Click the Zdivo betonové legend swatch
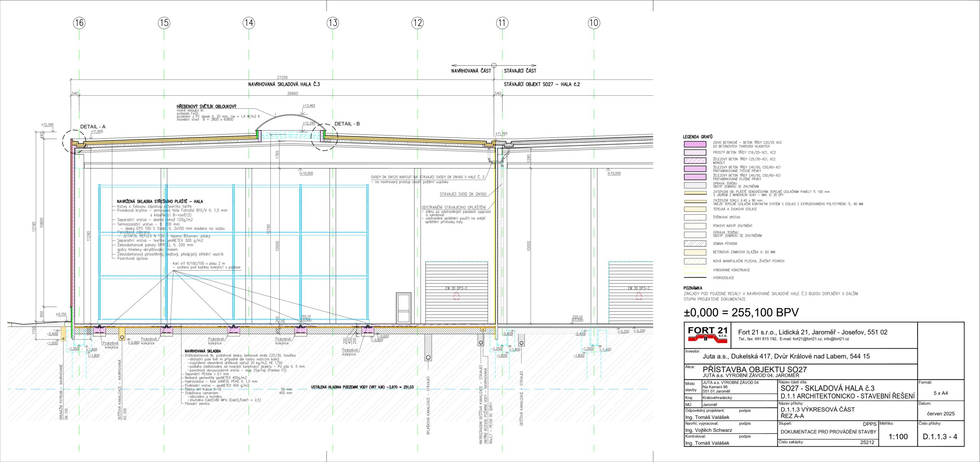The height and width of the screenshot is (462, 980). (x=695, y=144)
